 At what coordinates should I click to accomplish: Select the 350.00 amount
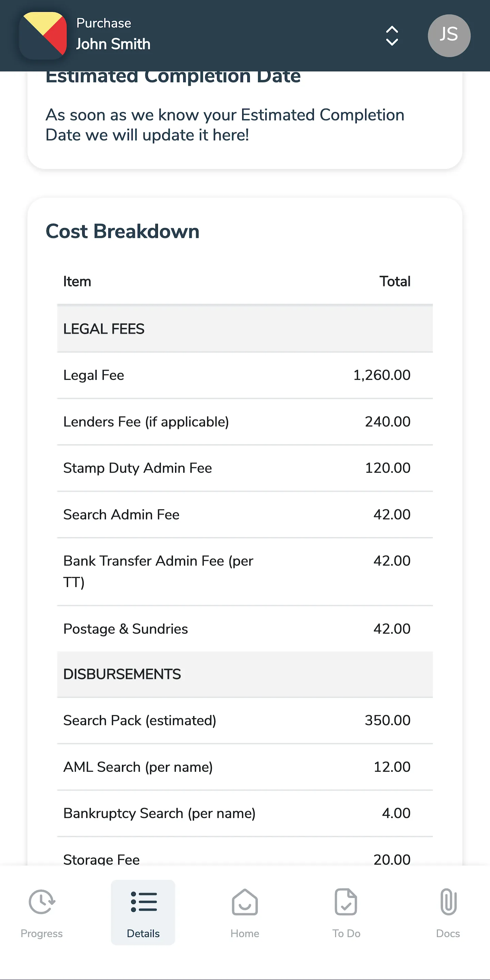click(x=388, y=720)
